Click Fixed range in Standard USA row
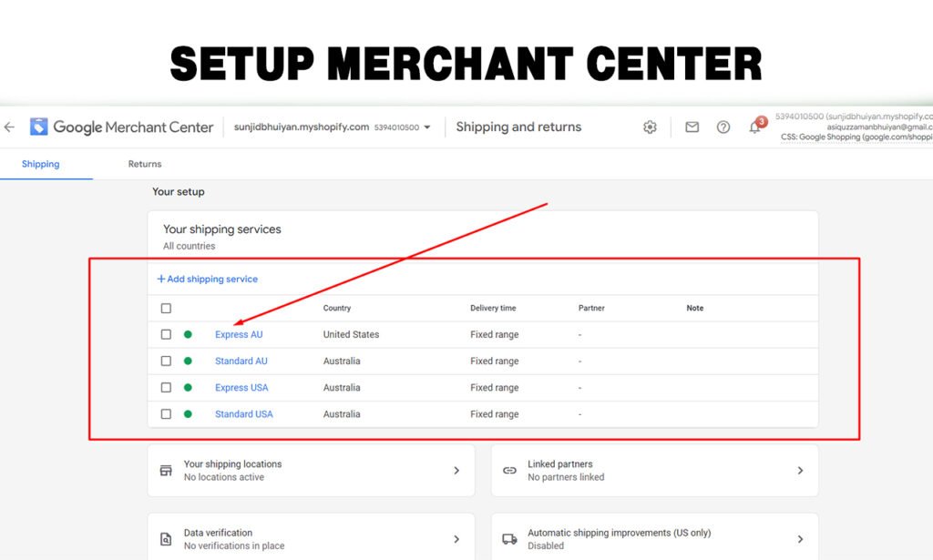Image resolution: width=933 pixels, height=560 pixels. point(495,413)
